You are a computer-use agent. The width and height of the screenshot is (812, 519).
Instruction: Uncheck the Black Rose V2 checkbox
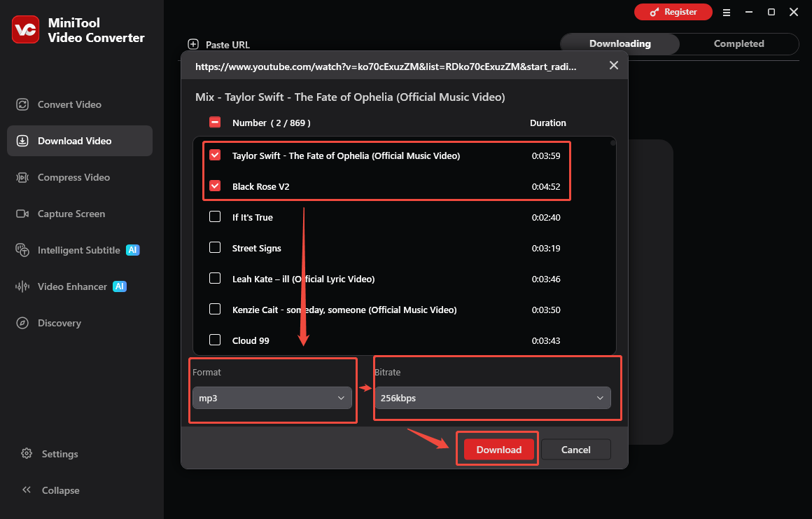[x=215, y=186]
